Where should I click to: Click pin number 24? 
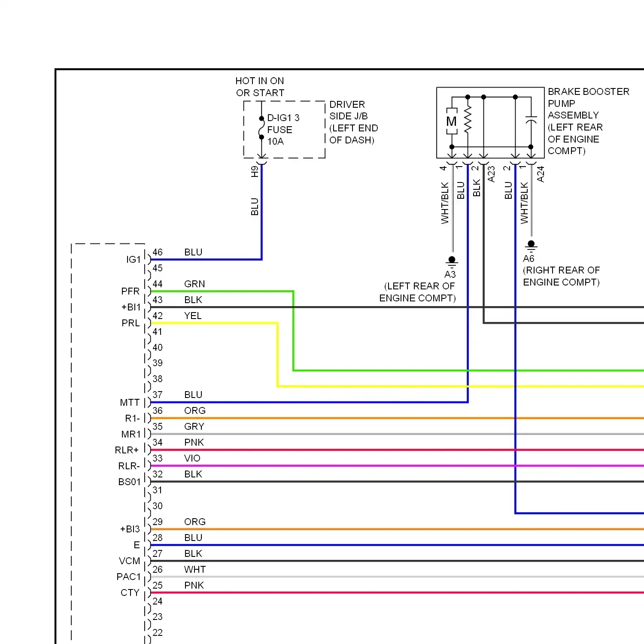pos(158,601)
